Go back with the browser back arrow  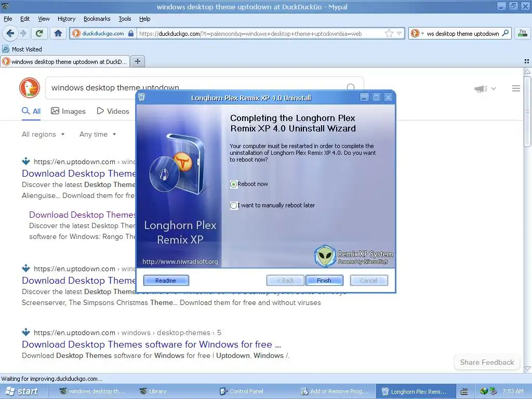(x=10, y=33)
